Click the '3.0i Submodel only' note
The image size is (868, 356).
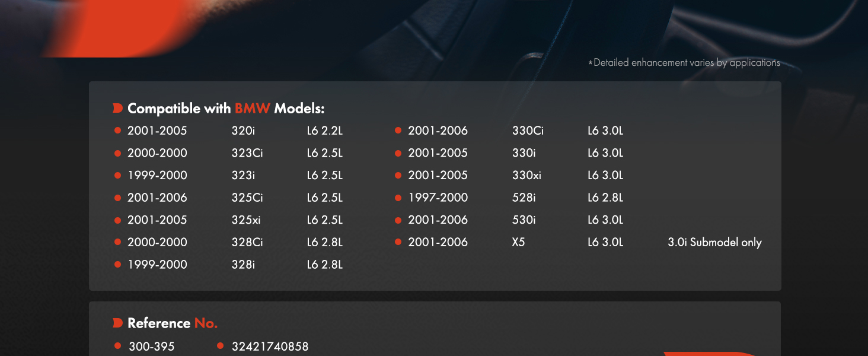[x=714, y=242]
